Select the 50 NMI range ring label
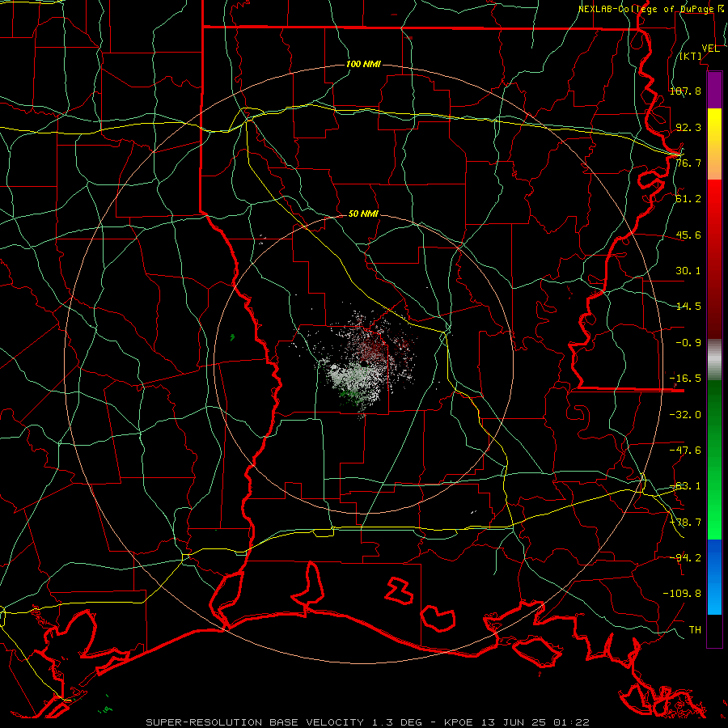Screen dimensions: 728x728 pyautogui.click(x=363, y=214)
